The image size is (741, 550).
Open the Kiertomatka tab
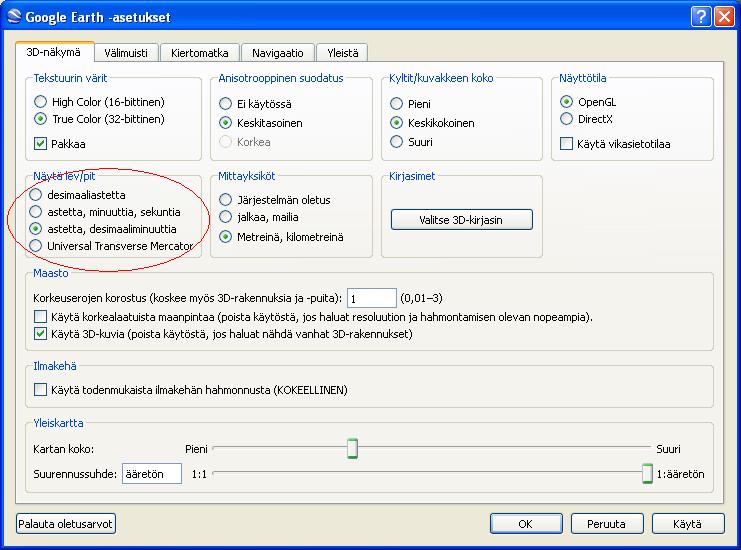[x=199, y=53]
